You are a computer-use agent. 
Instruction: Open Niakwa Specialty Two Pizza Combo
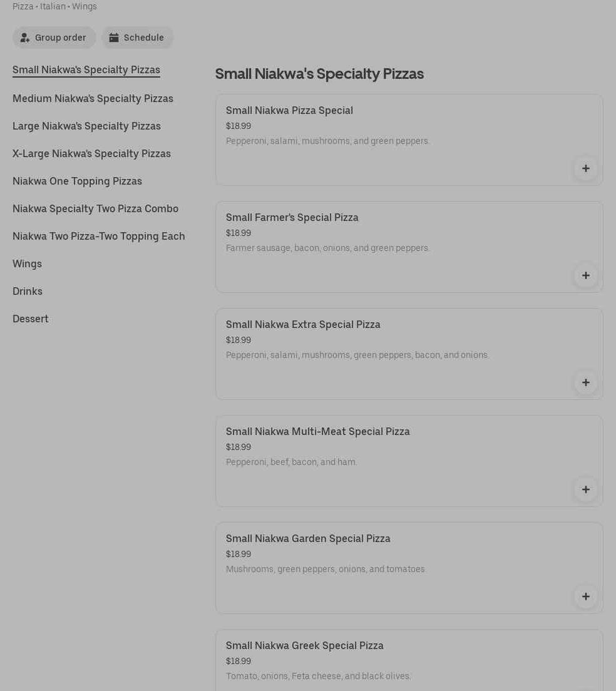pyautogui.click(x=95, y=208)
